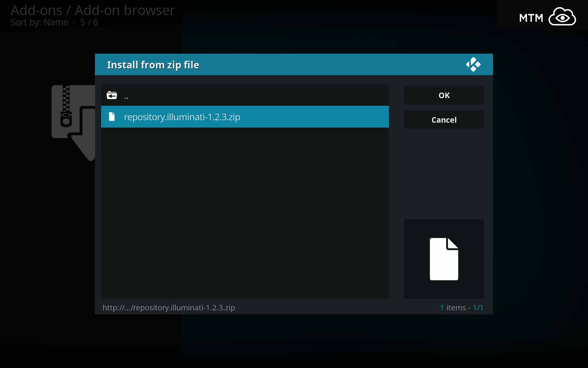
Task: Click the MTM text logo
Action: click(531, 18)
